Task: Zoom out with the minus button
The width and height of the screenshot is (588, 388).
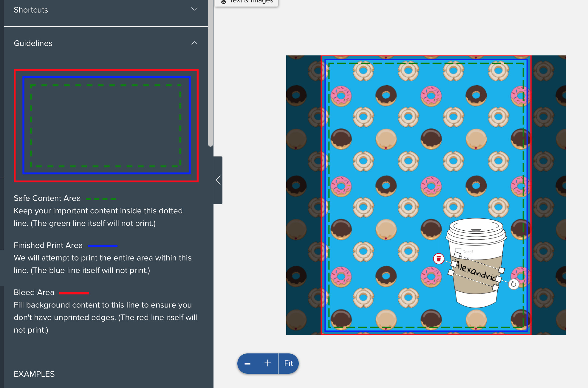Action: [247, 364]
